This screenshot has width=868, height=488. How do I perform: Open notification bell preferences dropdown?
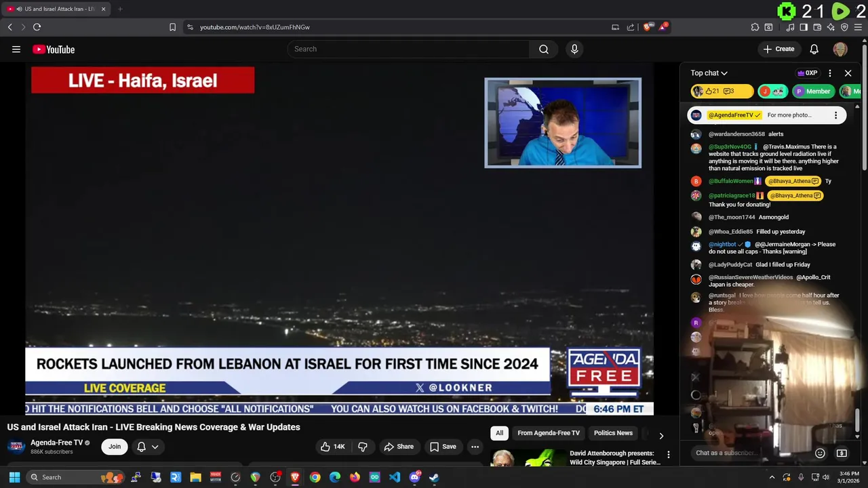click(148, 447)
